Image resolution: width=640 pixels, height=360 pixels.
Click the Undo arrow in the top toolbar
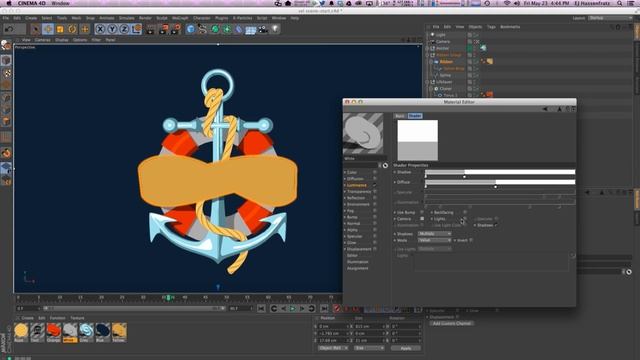click(x=9, y=29)
